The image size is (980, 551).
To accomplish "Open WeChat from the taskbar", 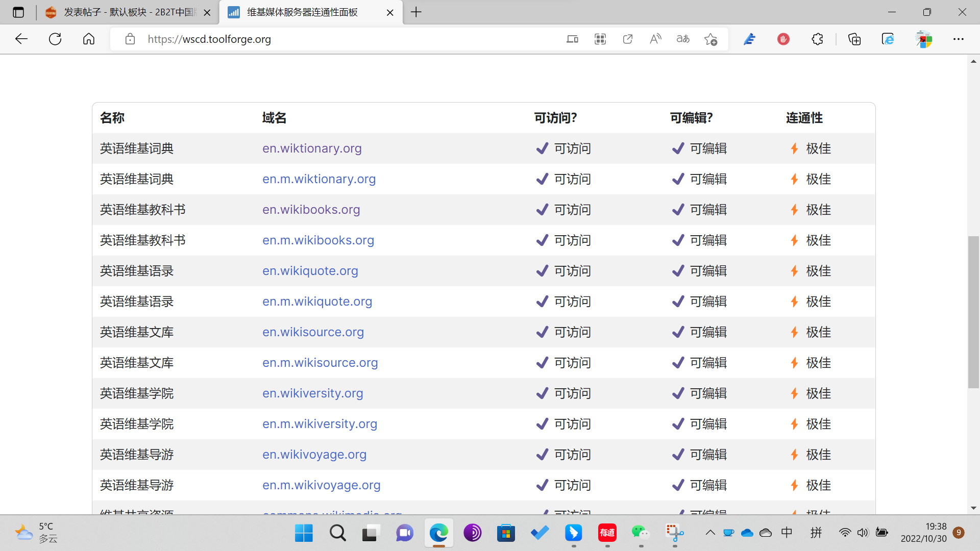I will (641, 533).
